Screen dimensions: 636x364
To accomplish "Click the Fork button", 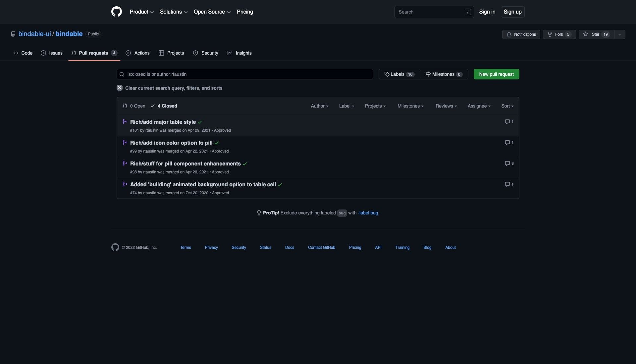I will point(559,34).
